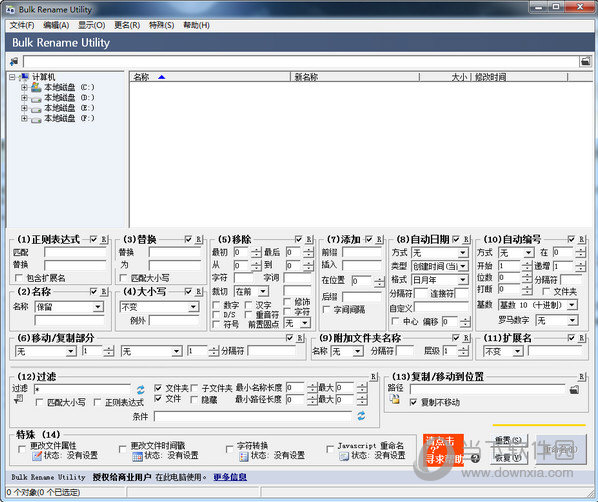Click the 计算机 icon in the tree

pyautogui.click(x=24, y=77)
